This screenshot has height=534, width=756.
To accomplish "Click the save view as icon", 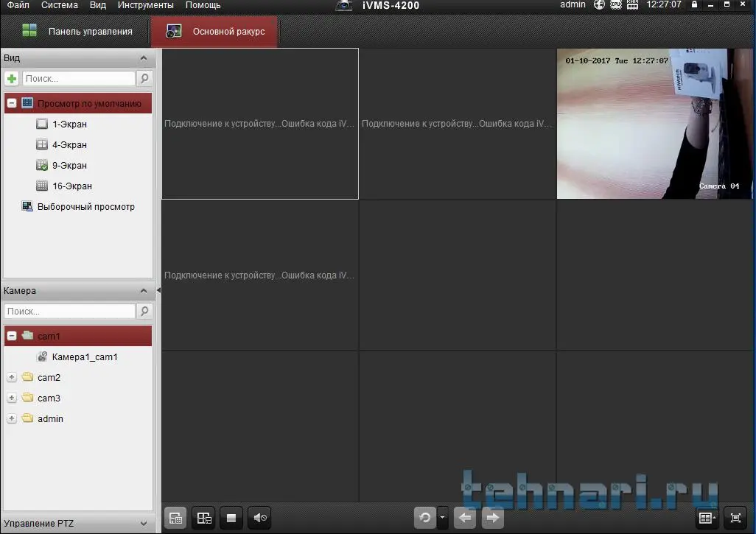I will [x=204, y=518].
